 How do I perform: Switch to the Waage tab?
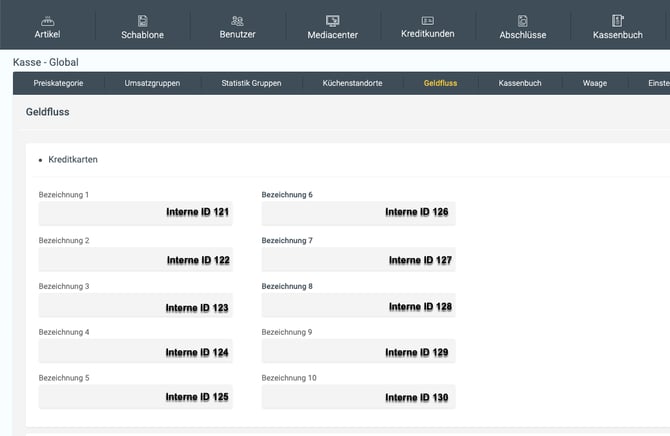(x=594, y=83)
